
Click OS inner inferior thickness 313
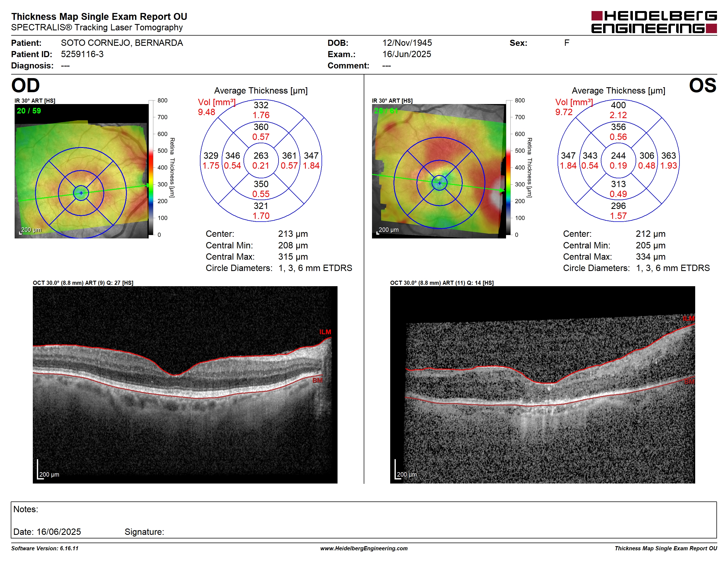pyautogui.click(x=618, y=184)
